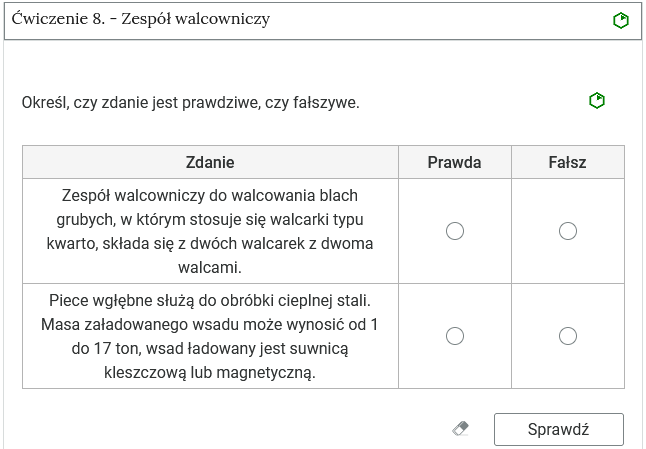The image size is (646, 449).
Task: Click the Zdanie column header
Action: pos(210,162)
